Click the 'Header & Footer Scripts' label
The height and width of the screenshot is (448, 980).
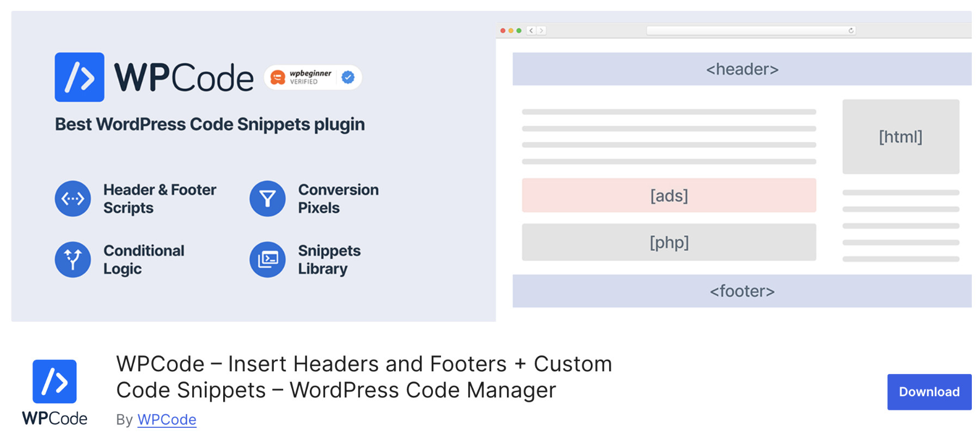160,199
